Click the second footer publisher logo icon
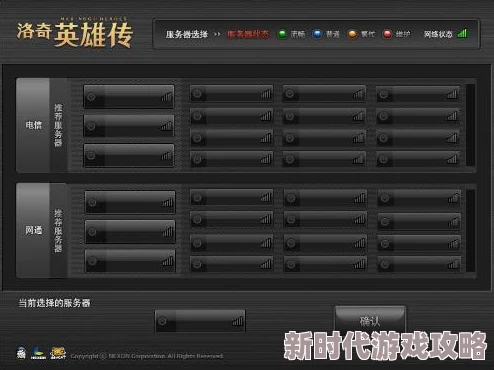Viewport: 494px width, 370px height. point(38,353)
